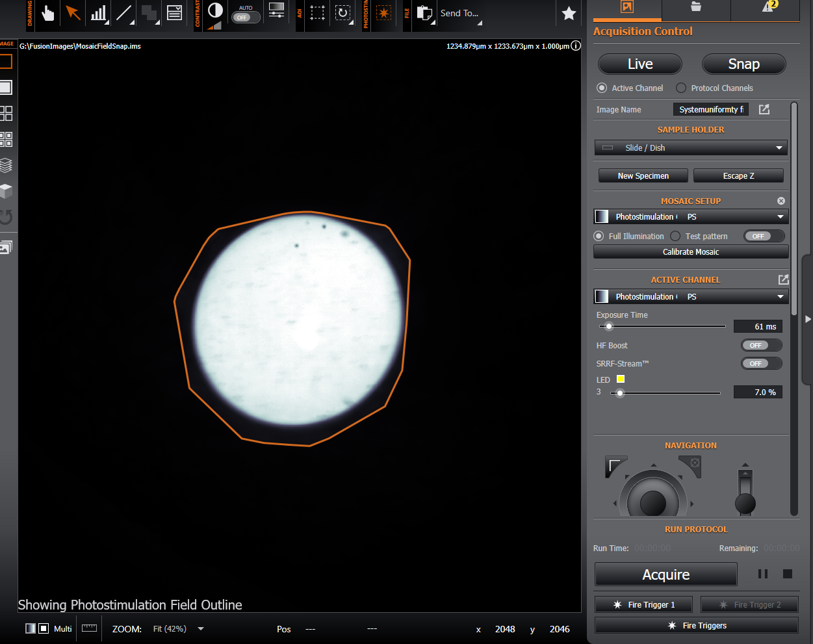Image resolution: width=813 pixels, height=644 pixels.
Task: Click the star favorites icon
Action: click(x=569, y=14)
